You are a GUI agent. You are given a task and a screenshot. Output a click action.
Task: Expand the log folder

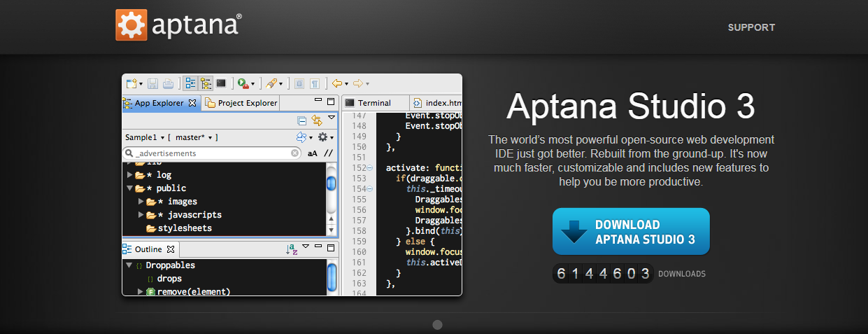coord(130,175)
